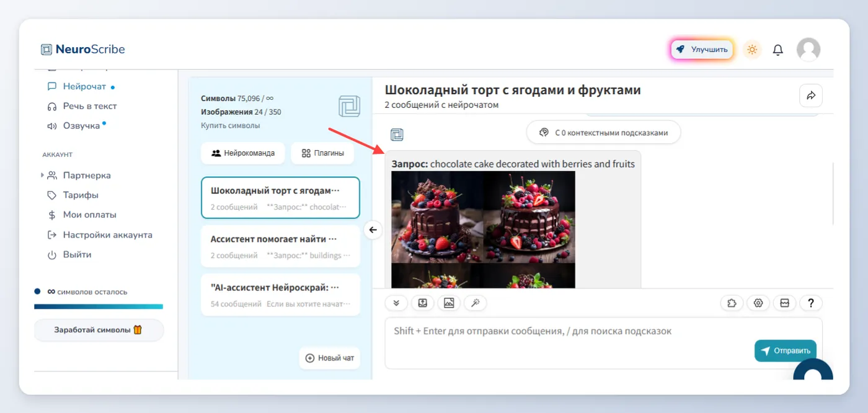
Task: Click the share arrow icon
Action: pyautogui.click(x=811, y=95)
